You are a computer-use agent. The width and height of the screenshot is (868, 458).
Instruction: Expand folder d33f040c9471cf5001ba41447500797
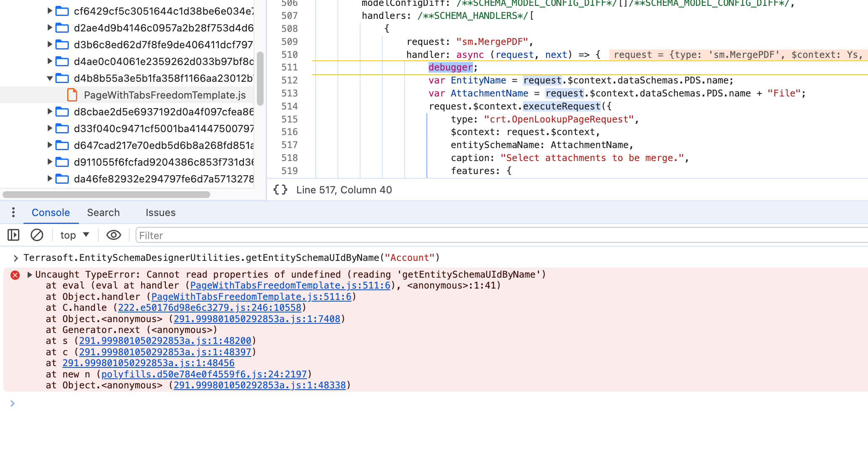point(50,128)
